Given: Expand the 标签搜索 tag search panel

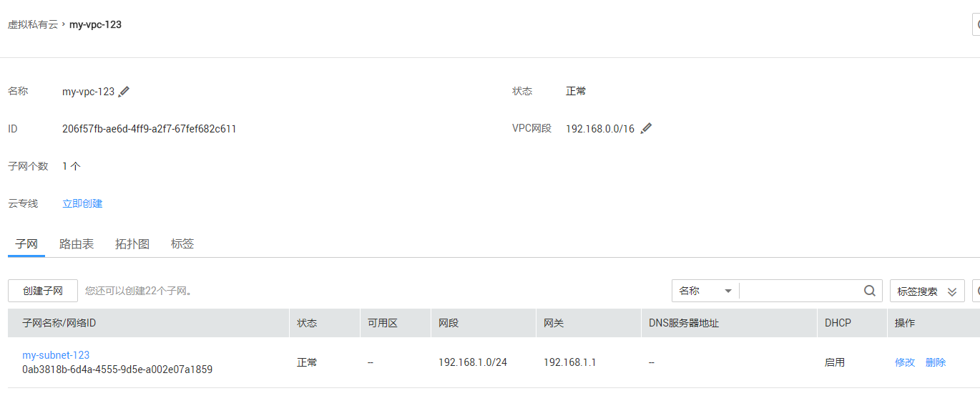Looking at the screenshot, I should pos(926,291).
